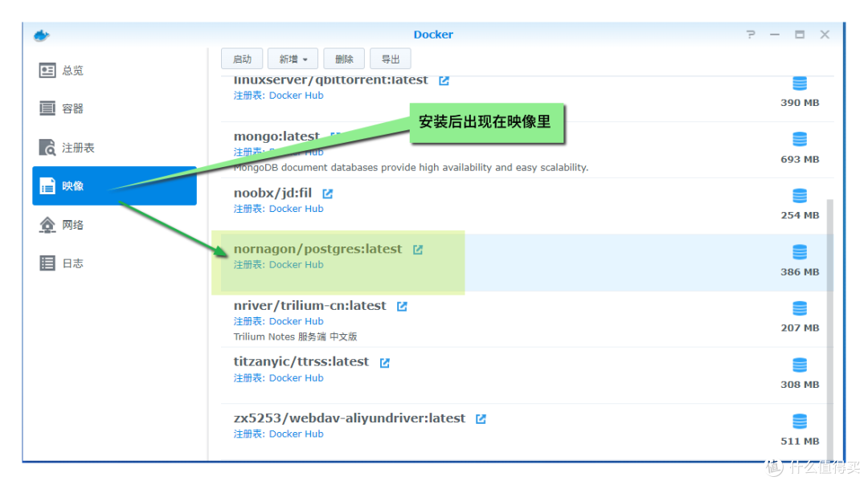Open the Docker Hub link under nornagon/postgres:latest

pos(296,264)
